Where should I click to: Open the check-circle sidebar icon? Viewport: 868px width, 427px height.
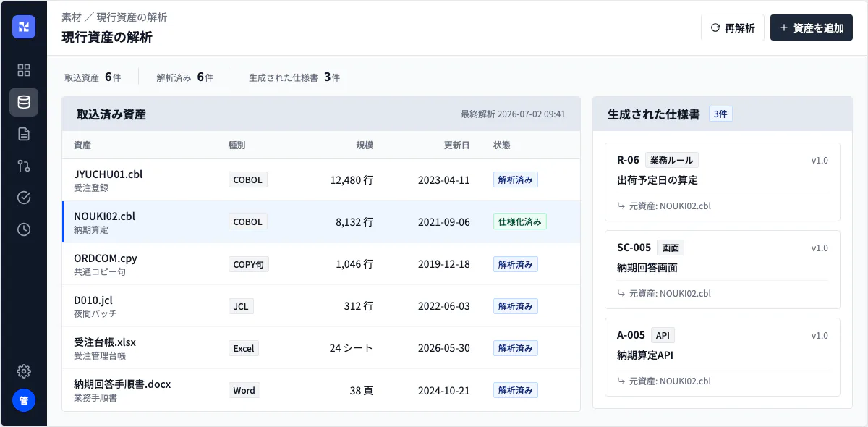click(24, 198)
